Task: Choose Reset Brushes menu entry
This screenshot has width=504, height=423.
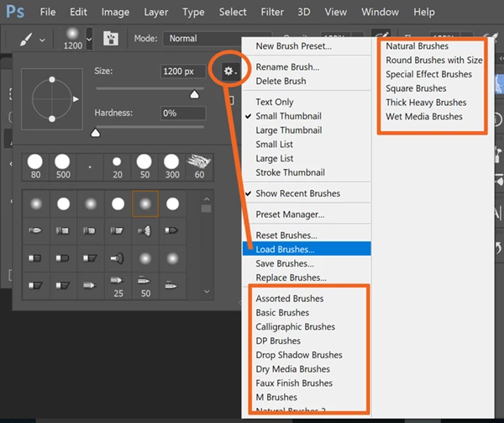Action: pyautogui.click(x=307, y=235)
